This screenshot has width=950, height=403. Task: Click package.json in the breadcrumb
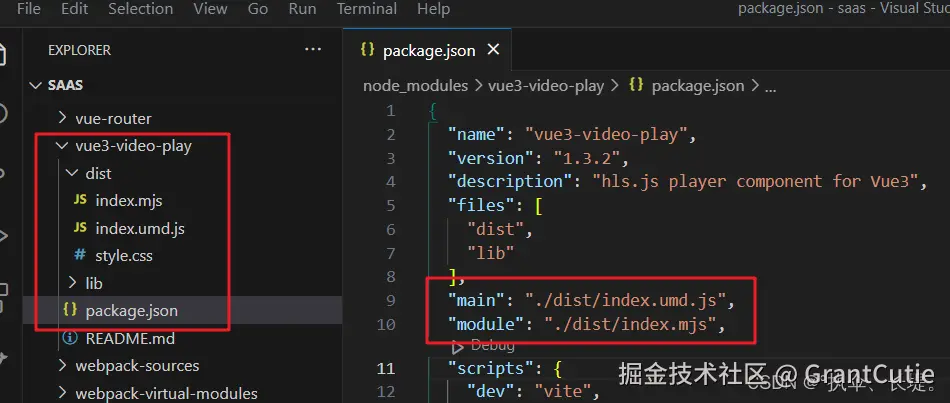coord(698,86)
